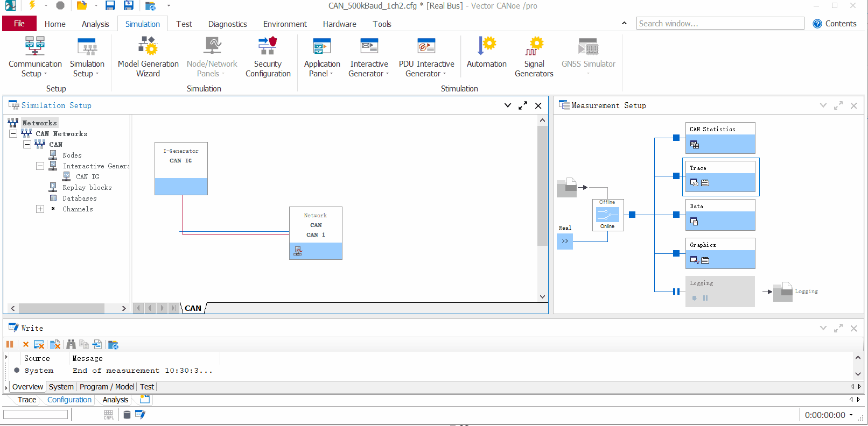
Task: Select the Trace block in Measurement Setup
Action: 720,176
